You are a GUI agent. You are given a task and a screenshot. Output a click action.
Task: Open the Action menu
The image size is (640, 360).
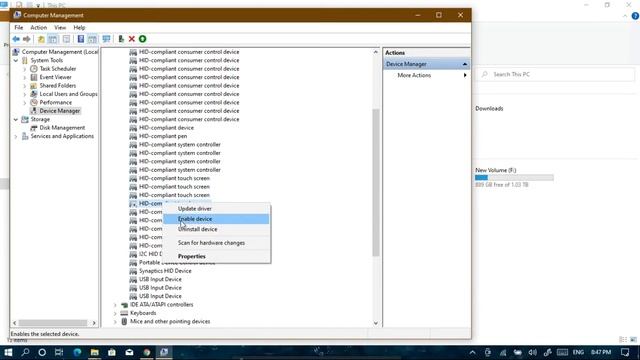[38, 27]
